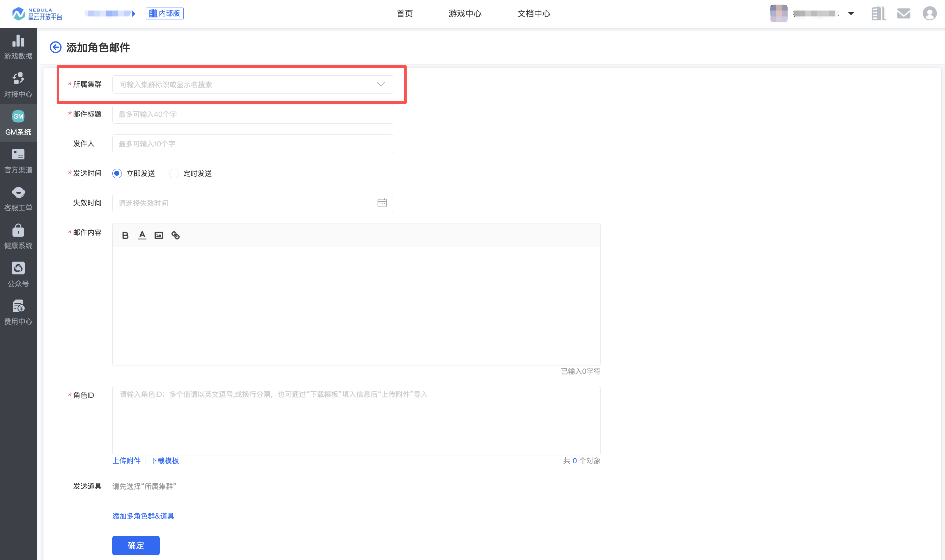
Task: Click the 请先选择“所属集群” hint text
Action: click(144, 486)
